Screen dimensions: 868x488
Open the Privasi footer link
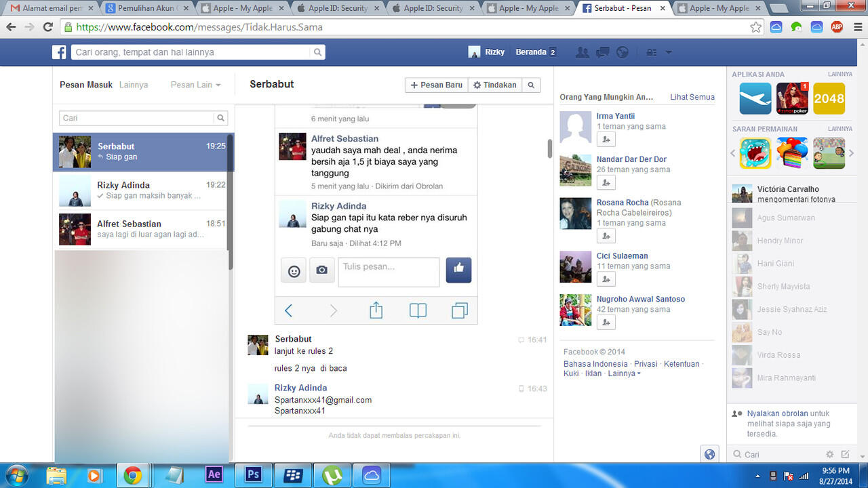point(646,364)
